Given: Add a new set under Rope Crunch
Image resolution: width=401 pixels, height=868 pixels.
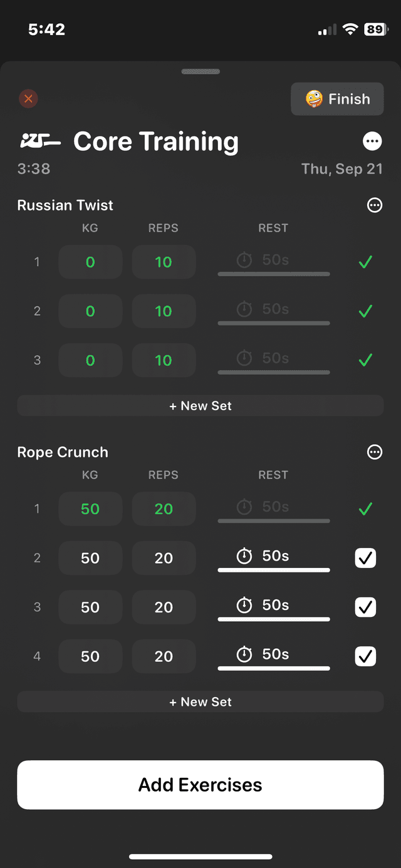Looking at the screenshot, I should [200, 701].
